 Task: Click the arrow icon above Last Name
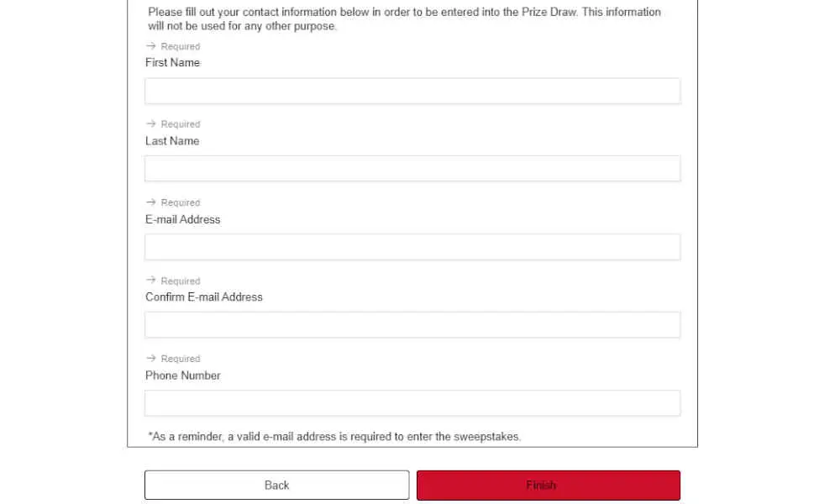[151, 123]
